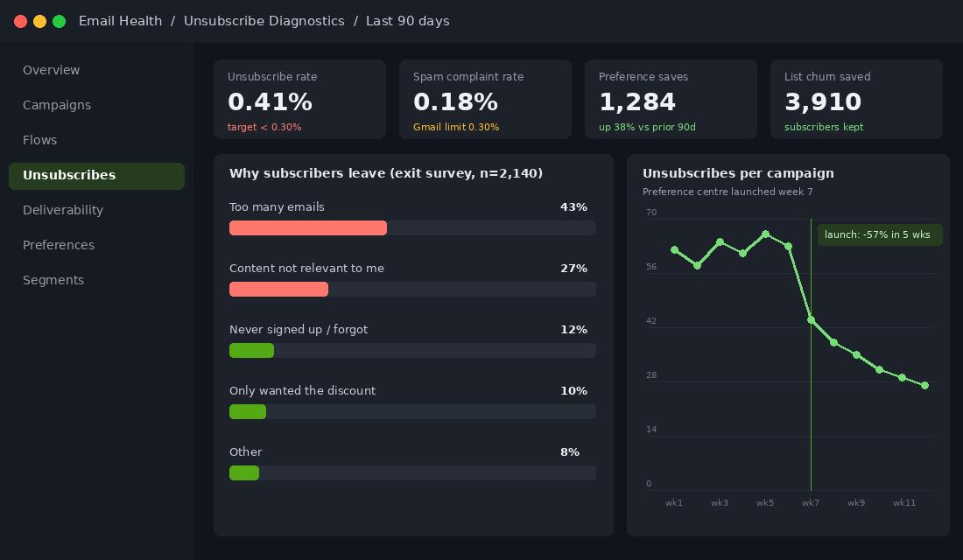Viewport: 963px width, 560px height.
Task: Click the wk9 axis label
Action: coord(856,503)
